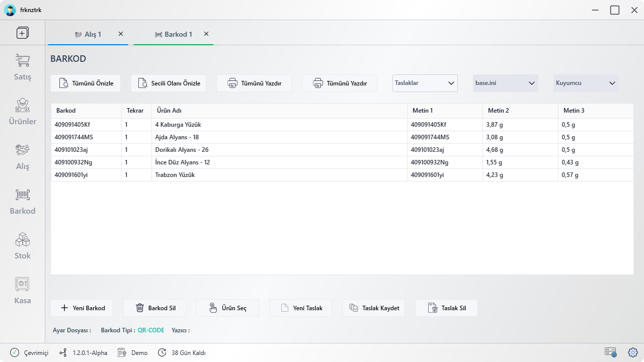Switch to the Alış 1 tab
This screenshot has width=644, height=362.
(88, 34)
